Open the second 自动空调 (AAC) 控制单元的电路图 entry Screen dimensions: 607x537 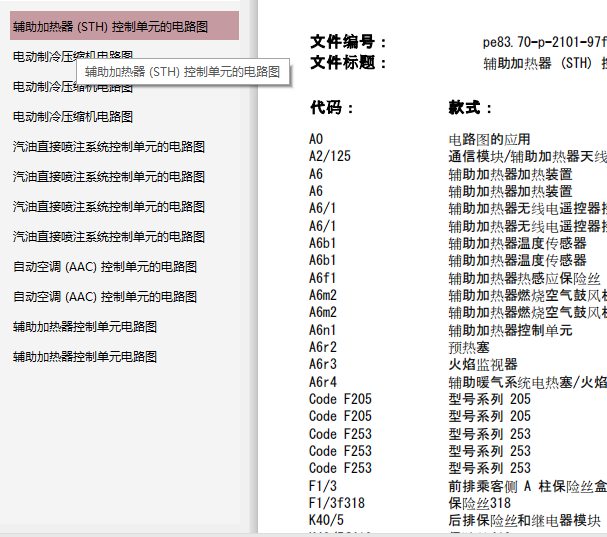[105, 297]
